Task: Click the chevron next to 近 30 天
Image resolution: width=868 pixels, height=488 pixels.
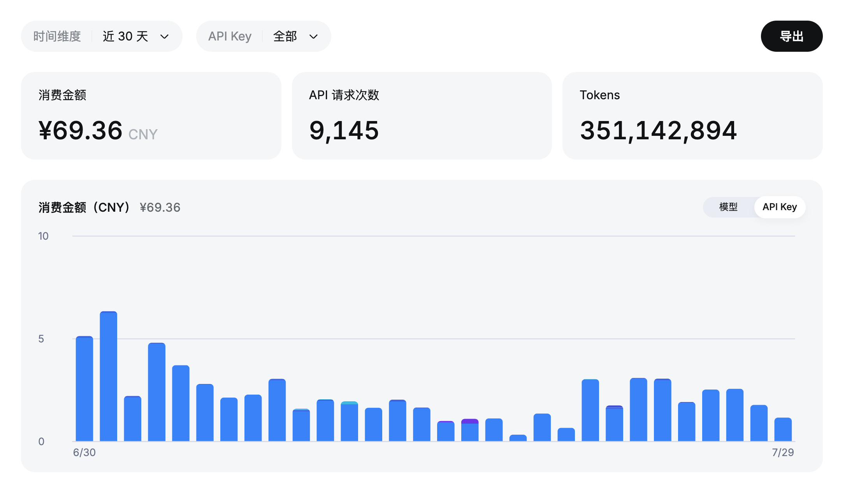Action: (165, 37)
